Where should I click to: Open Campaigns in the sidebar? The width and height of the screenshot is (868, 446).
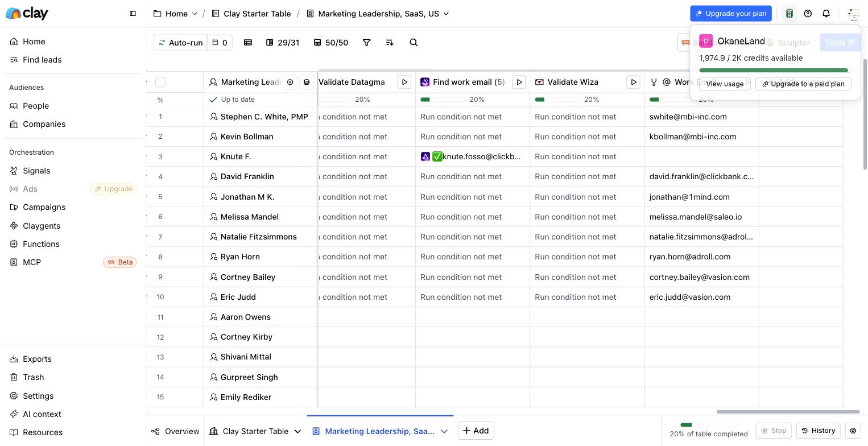point(73,207)
